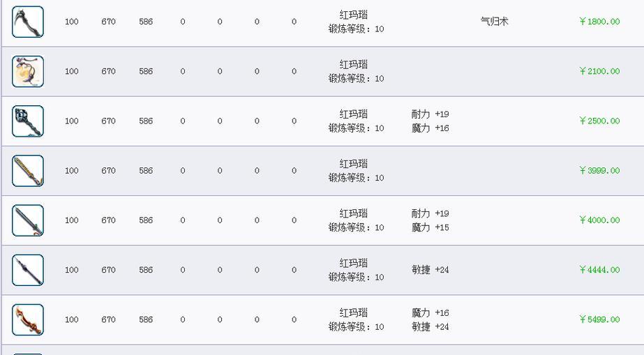Select 耐力 +19 in the mace row
The image size is (644, 355).
tap(430, 114)
